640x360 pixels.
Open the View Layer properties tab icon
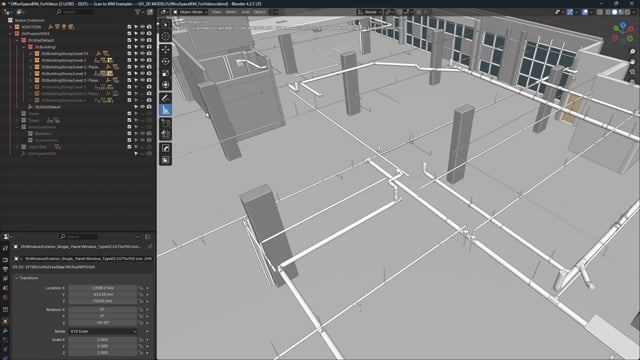tap(5, 278)
